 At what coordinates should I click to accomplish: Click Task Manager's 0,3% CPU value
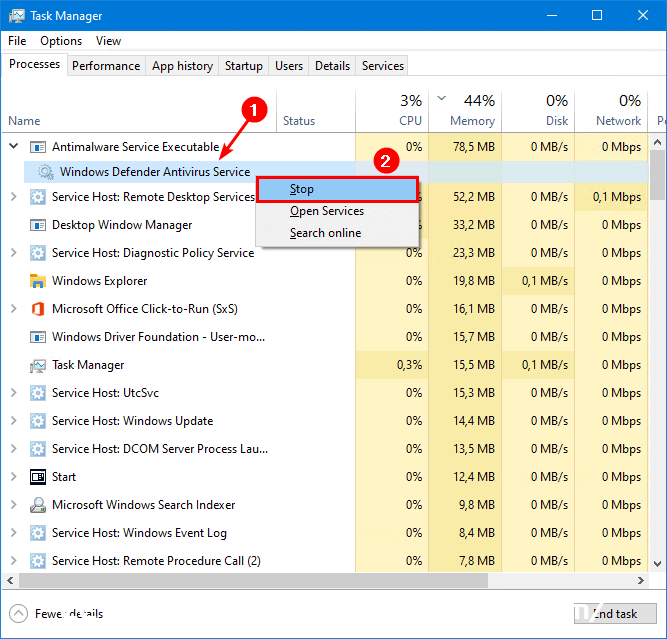click(x=409, y=365)
